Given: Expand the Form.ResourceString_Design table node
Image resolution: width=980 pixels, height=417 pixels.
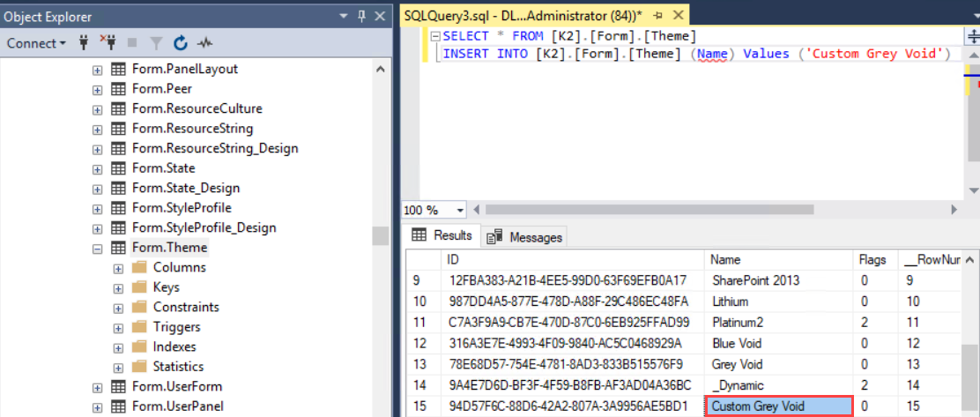Looking at the screenshot, I should (97, 149).
